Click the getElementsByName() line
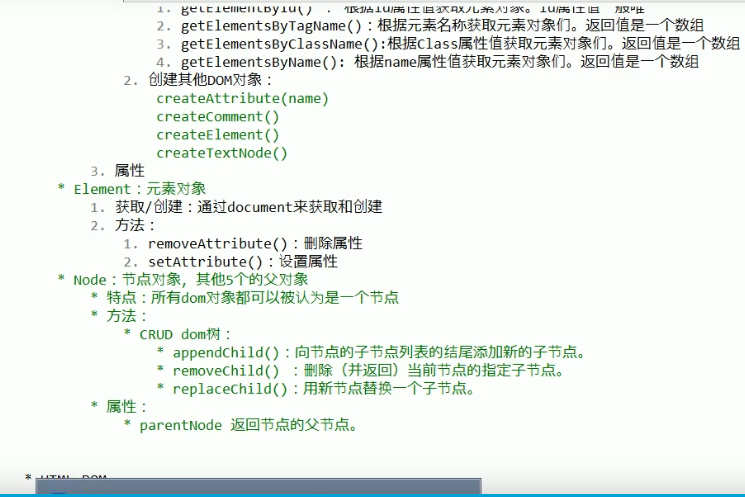745x497 pixels. 428,62
